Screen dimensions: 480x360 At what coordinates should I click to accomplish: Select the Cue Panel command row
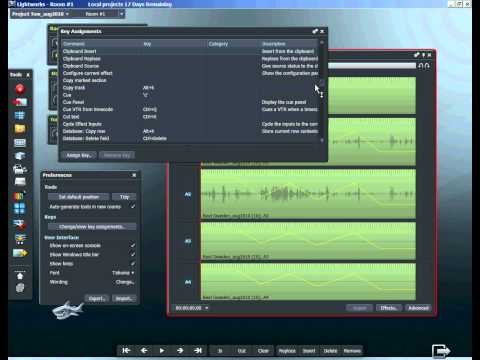(x=190, y=102)
